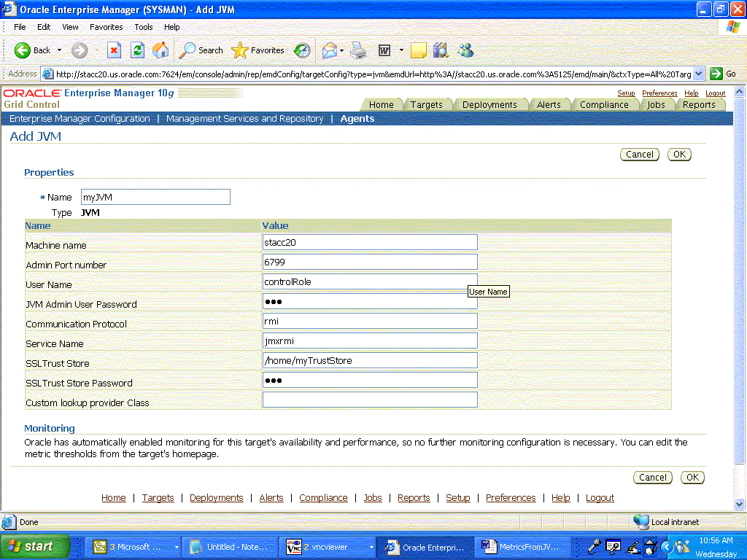Image resolution: width=747 pixels, height=560 pixels.
Task: Click the Custom lookup provider Class field
Action: (370, 400)
